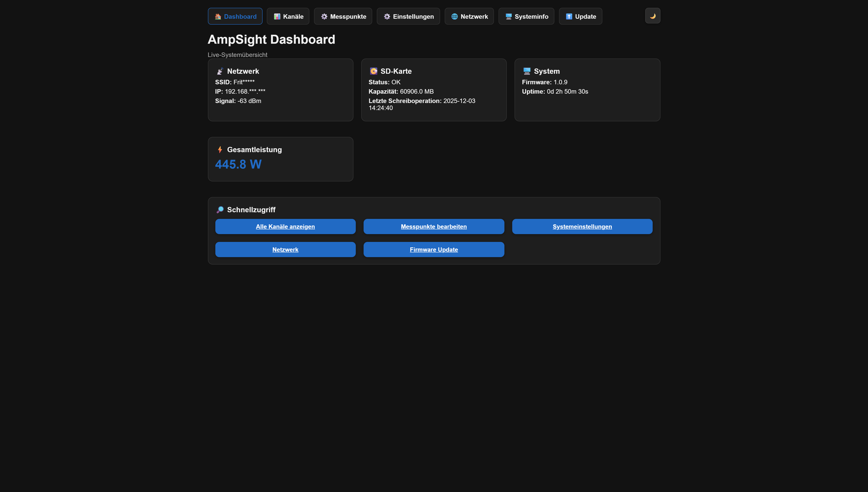
Task: Click the CD icon on the SD-Karte card
Action: [x=373, y=71]
